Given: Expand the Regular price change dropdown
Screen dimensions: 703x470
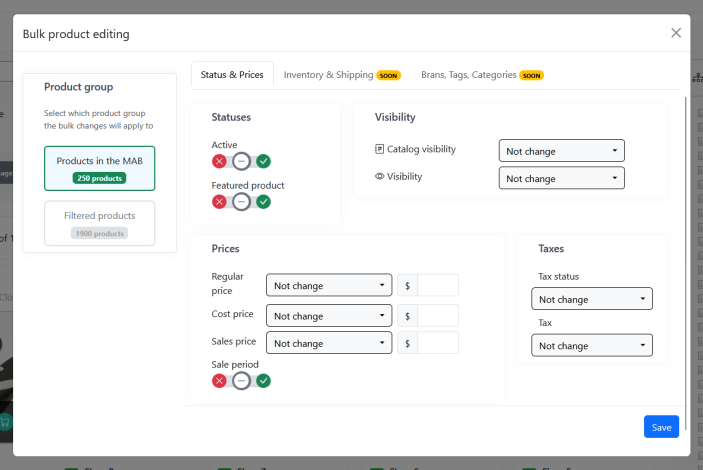Looking at the screenshot, I should pyautogui.click(x=329, y=286).
